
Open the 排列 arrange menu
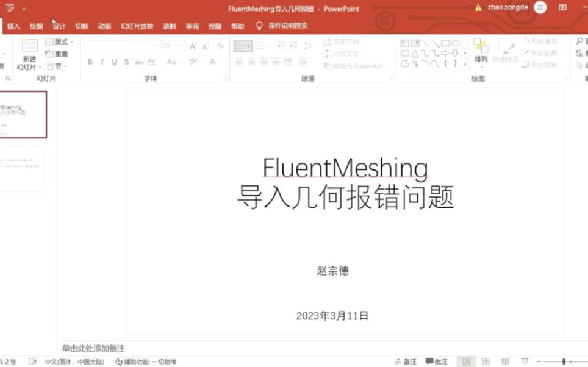tap(481, 52)
